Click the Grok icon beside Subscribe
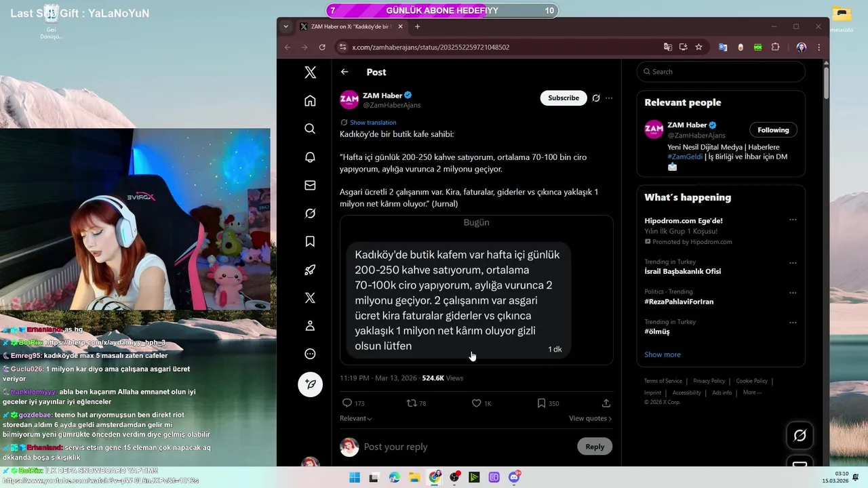Image resolution: width=868 pixels, height=488 pixels. point(596,98)
